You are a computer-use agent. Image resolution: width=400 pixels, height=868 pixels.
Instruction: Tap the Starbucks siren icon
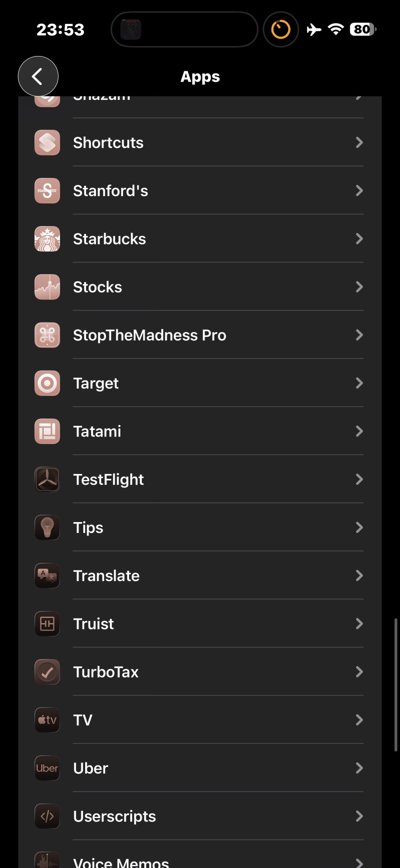point(47,239)
